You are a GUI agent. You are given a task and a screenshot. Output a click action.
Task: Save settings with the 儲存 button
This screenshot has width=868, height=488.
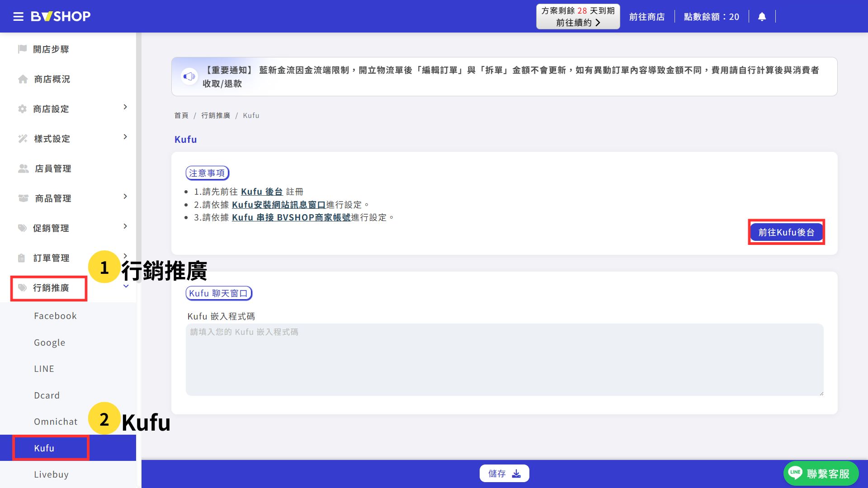coord(504,474)
